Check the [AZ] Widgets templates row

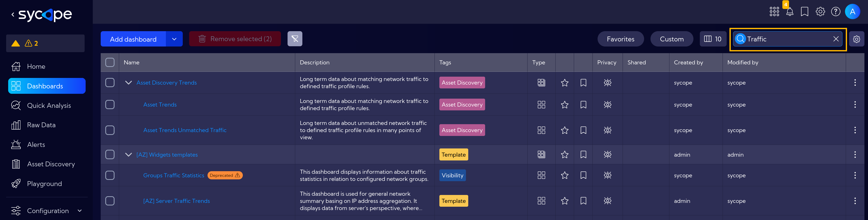[x=110, y=155]
